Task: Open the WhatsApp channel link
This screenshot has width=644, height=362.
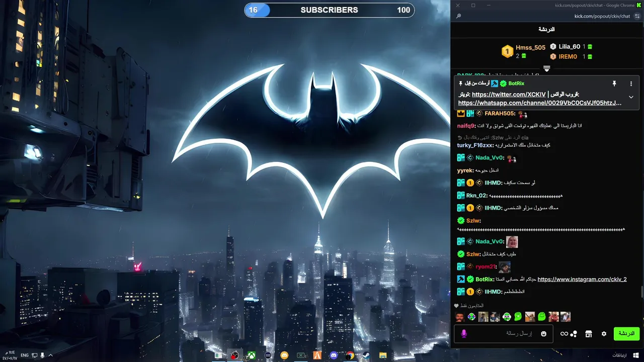Action: (x=540, y=103)
